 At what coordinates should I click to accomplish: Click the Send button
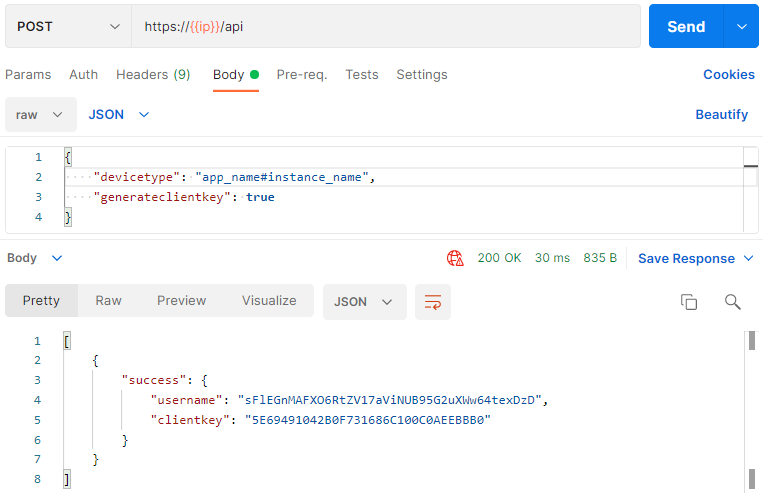click(x=686, y=27)
